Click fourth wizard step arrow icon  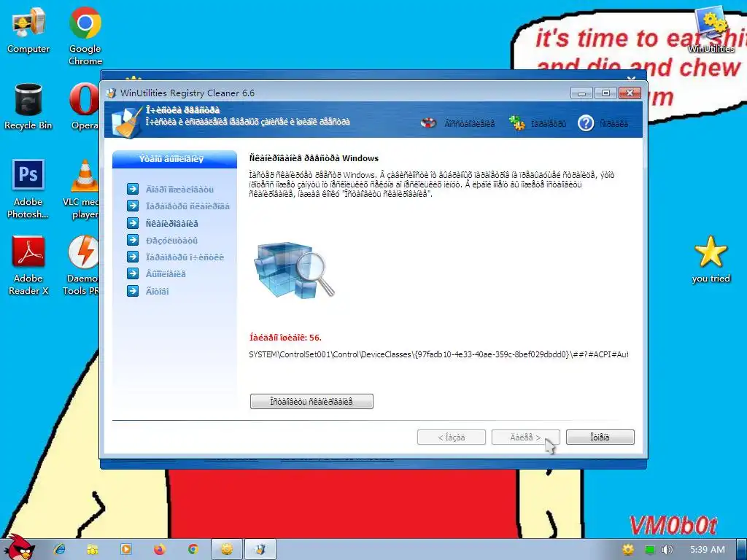[x=133, y=240]
